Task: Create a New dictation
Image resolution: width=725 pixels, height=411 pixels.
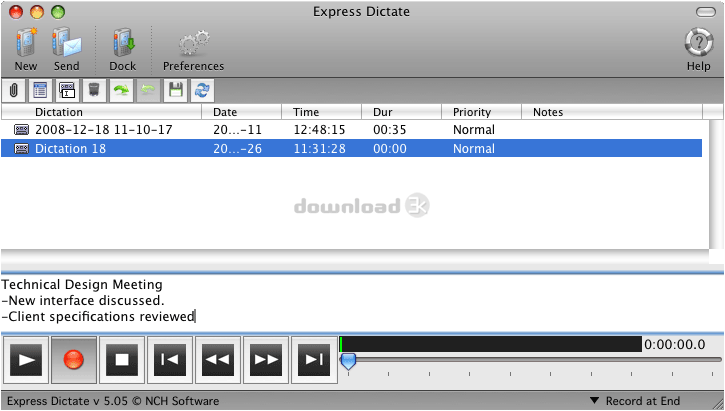Action: pyautogui.click(x=25, y=49)
